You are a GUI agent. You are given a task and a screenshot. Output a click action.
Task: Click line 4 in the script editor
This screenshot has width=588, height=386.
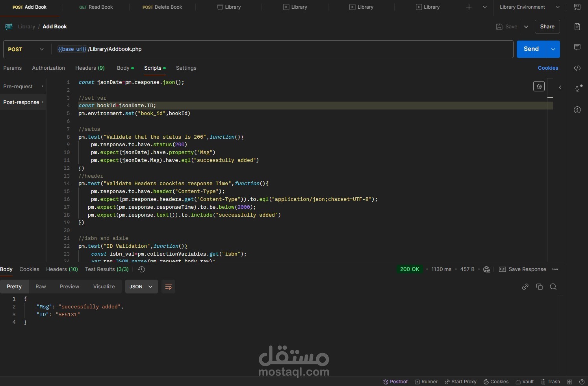pyautogui.click(x=315, y=106)
